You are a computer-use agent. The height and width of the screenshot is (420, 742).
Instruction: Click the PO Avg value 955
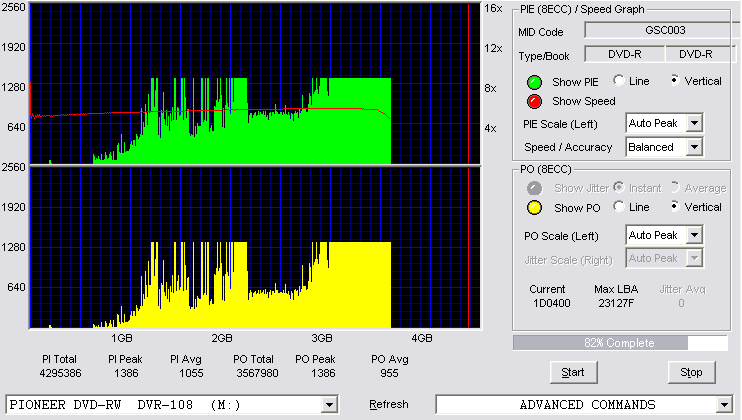(389, 373)
